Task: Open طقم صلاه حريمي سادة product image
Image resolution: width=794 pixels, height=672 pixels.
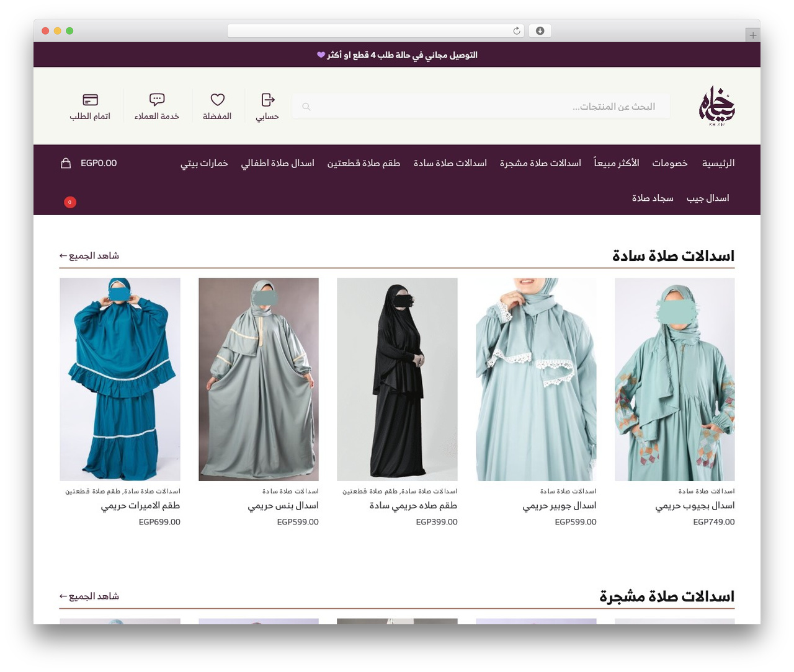Action: 397,379
